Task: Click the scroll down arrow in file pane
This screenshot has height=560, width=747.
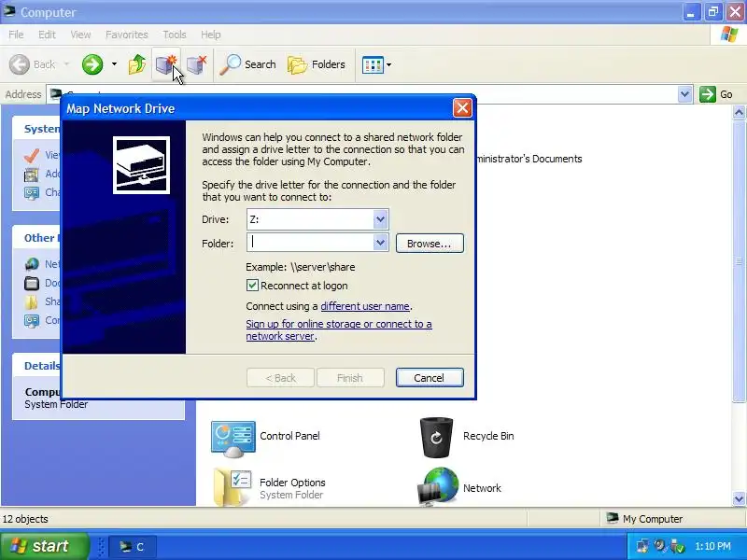Action: [x=739, y=499]
